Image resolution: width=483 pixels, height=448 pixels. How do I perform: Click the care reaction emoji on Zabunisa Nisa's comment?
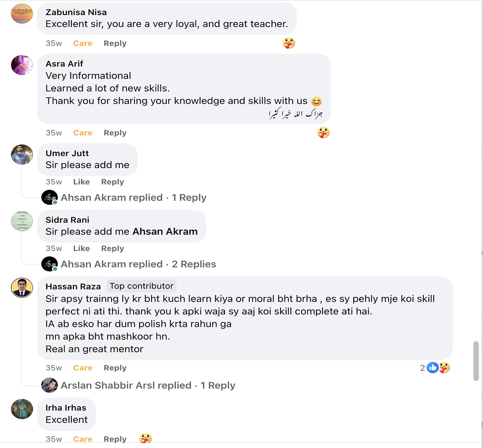pyautogui.click(x=289, y=43)
